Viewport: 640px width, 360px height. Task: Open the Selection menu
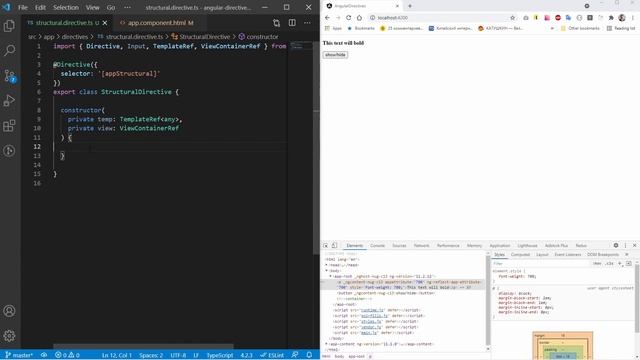(66, 7)
